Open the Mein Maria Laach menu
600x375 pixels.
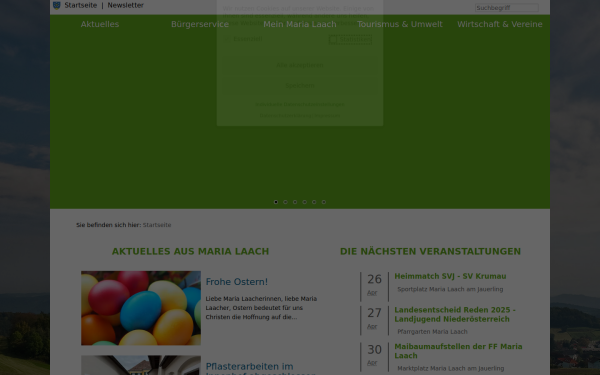click(x=300, y=24)
